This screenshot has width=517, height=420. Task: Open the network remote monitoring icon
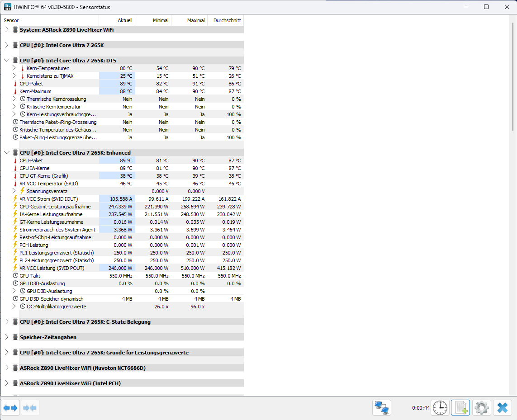tap(382, 408)
